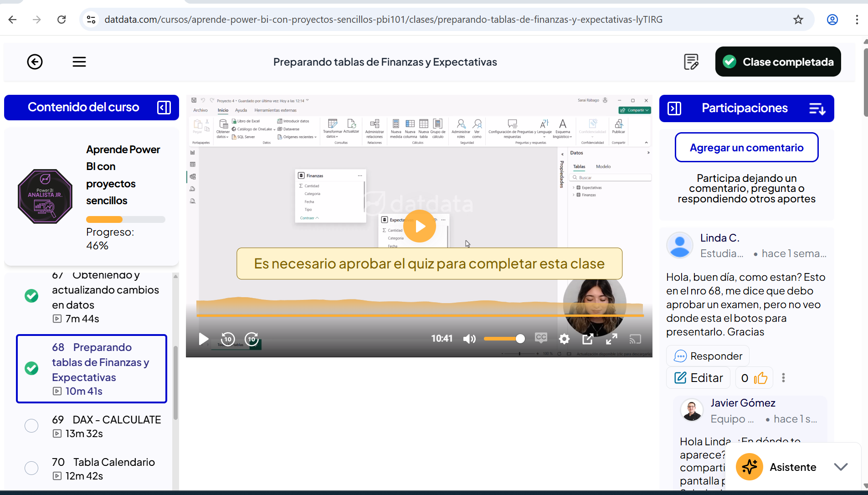Click the back arrow circle icon
868x495 pixels.
click(35, 62)
